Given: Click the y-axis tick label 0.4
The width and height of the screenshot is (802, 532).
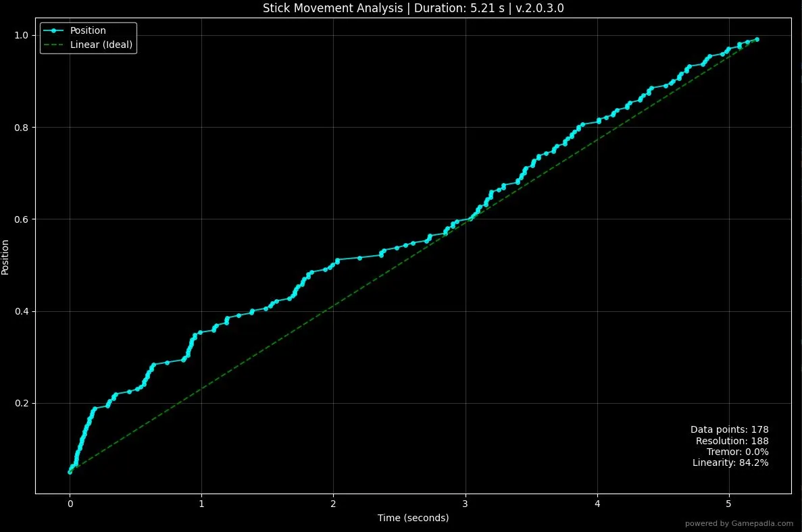Looking at the screenshot, I should click(21, 311).
